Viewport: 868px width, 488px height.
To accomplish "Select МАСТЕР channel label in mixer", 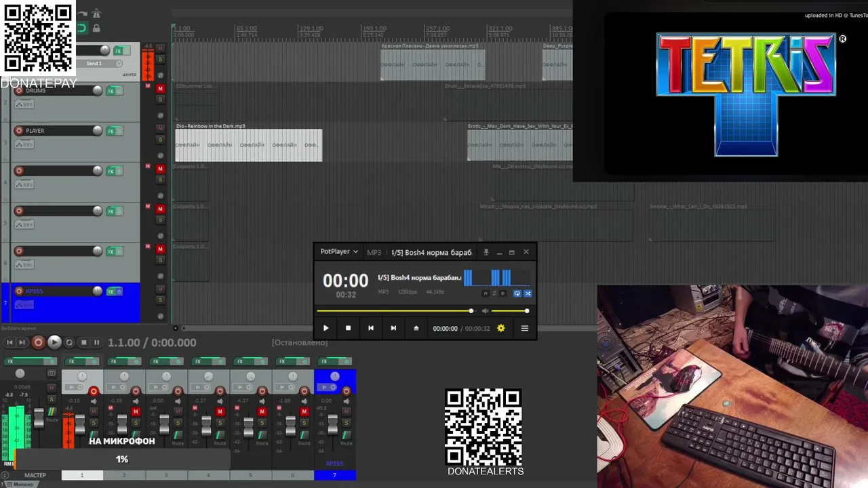I will point(35,475).
